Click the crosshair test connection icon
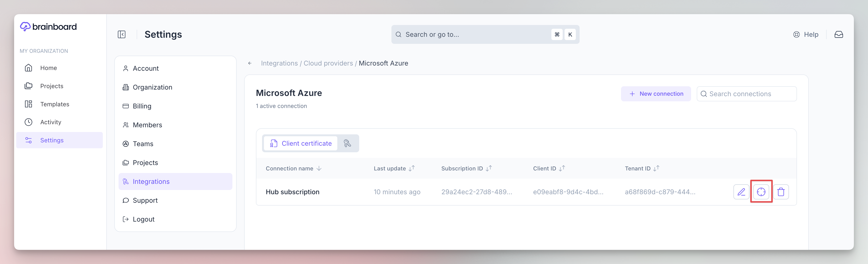 click(x=761, y=192)
